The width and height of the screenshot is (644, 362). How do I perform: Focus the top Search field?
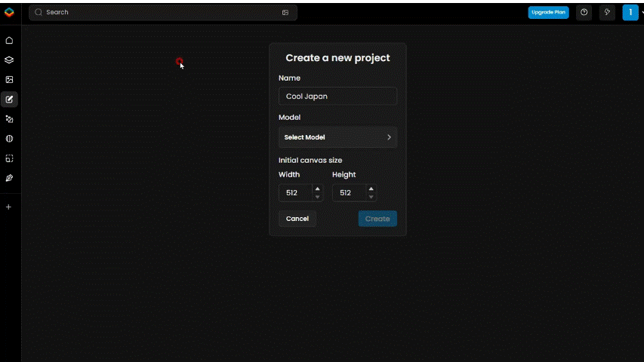point(163,12)
